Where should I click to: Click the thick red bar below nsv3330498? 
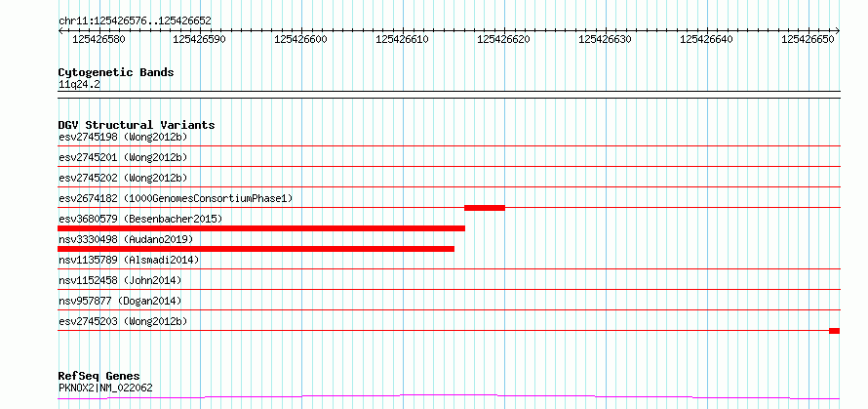click(x=256, y=249)
